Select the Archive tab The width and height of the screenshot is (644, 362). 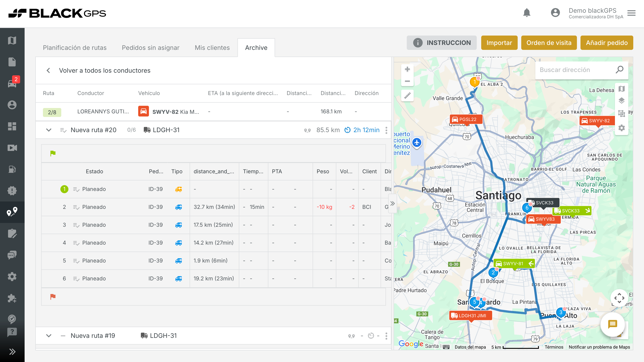point(256,48)
